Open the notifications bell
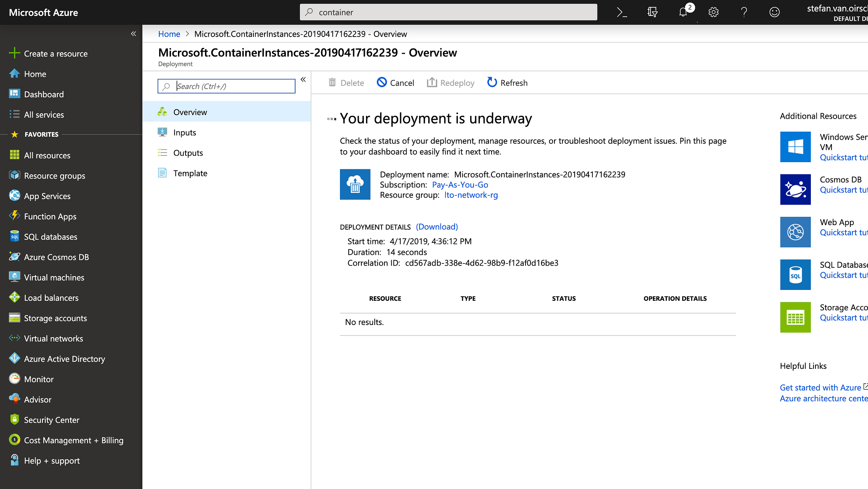 pyautogui.click(x=683, y=12)
